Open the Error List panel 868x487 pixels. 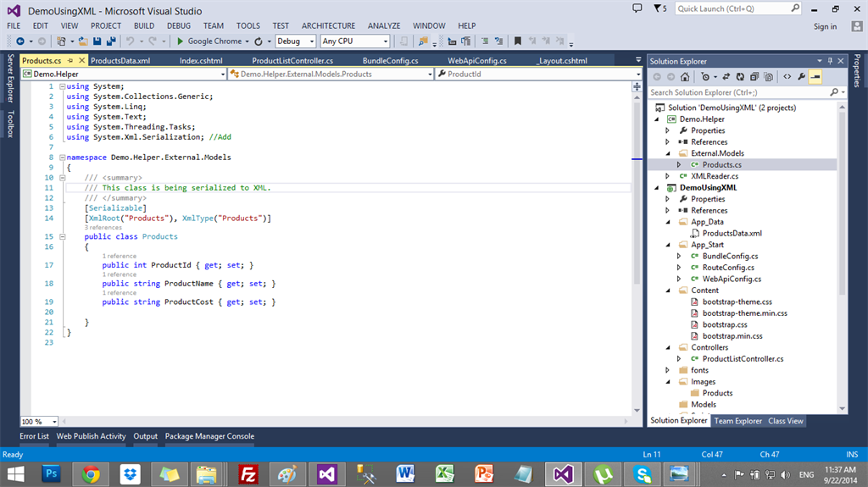coord(34,436)
